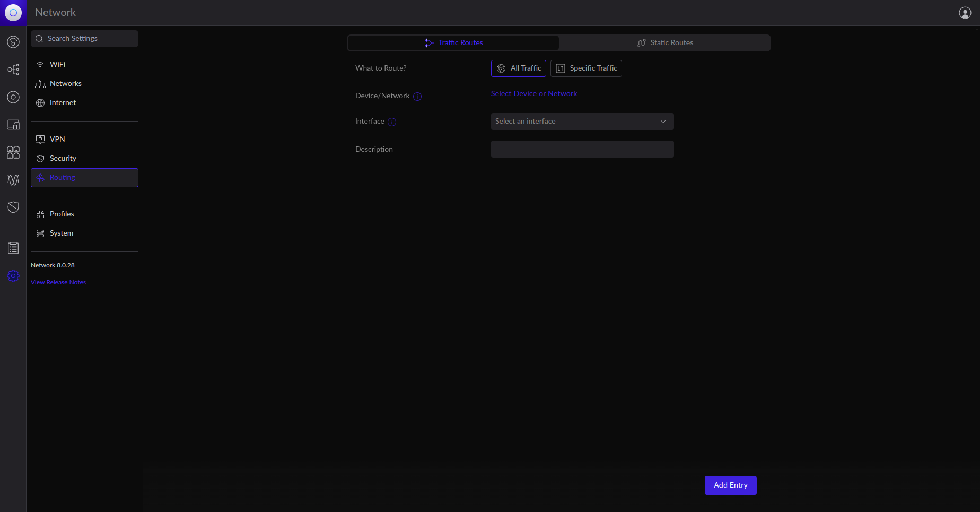
Task: Open the System Log clipboard icon
Action: point(13,248)
